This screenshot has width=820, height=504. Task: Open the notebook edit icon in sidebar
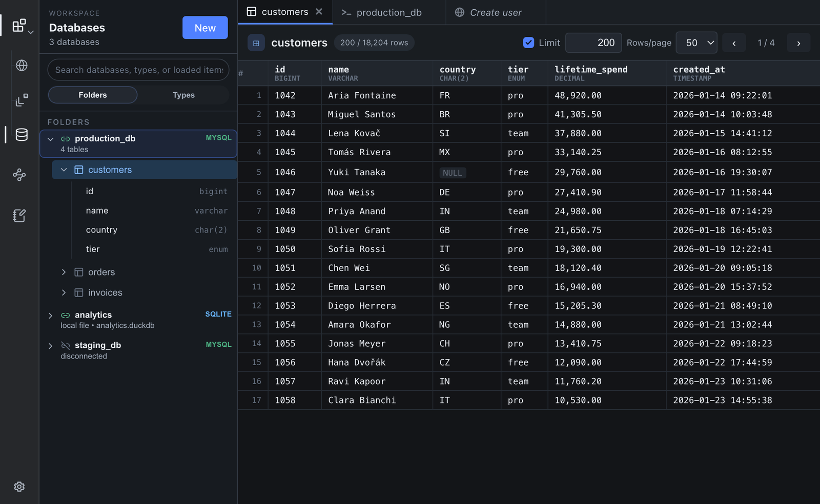(19, 216)
